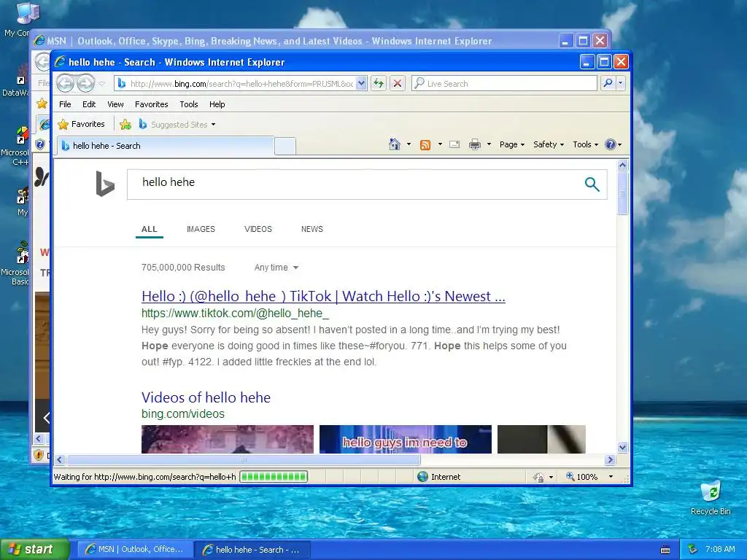
Task: Switch to the IMAGES results tab
Action: (201, 229)
